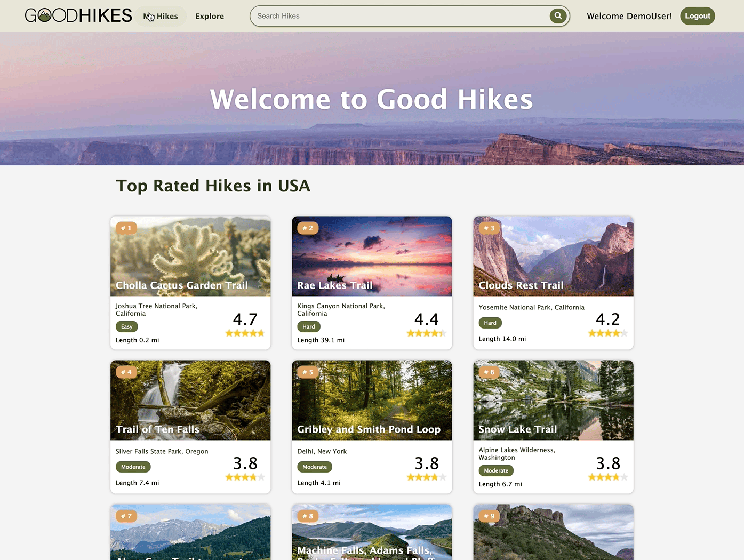The image size is (744, 560).
Task: Open the Cholla Cactus Garden Trail photo
Action: click(x=190, y=256)
